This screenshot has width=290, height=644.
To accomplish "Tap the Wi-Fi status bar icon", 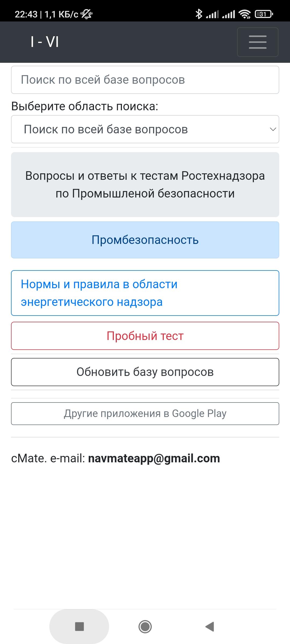I will [245, 14].
